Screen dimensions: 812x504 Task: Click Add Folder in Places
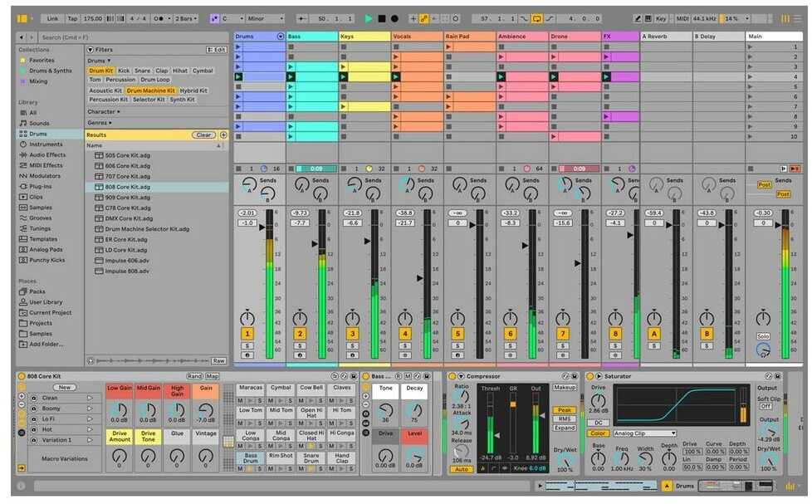46,344
